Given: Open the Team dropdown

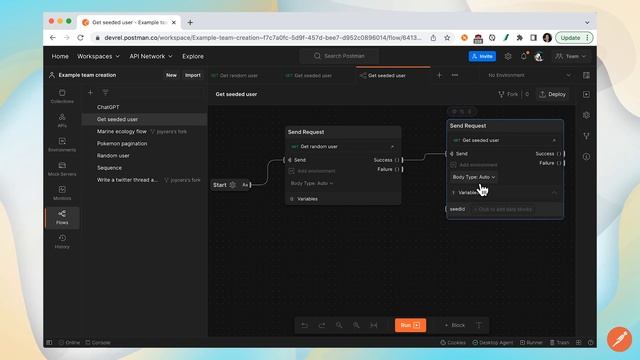Looking at the screenshot, I should [571, 56].
